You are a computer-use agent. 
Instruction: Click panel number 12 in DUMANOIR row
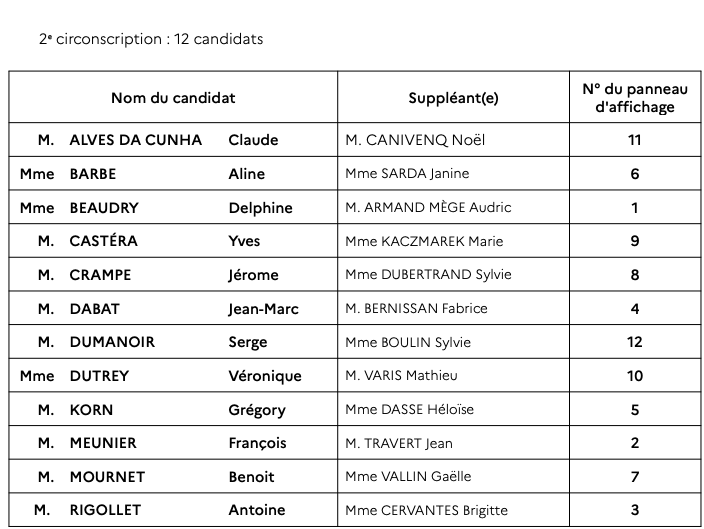634,342
